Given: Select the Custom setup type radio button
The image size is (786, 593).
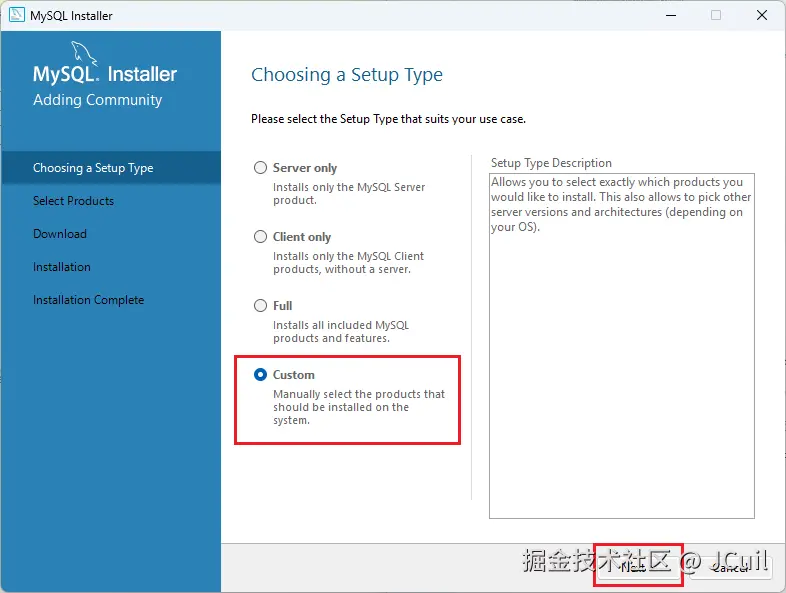Looking at the screenshot, I should [260, 374].
